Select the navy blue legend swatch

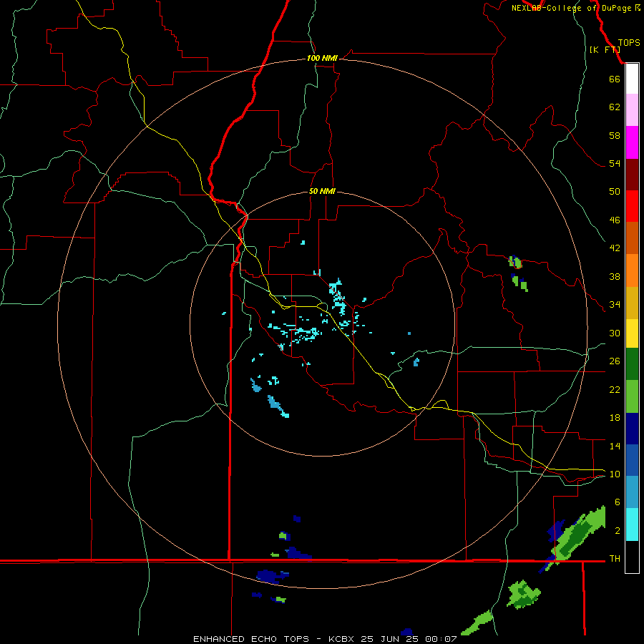coord(632,429)
